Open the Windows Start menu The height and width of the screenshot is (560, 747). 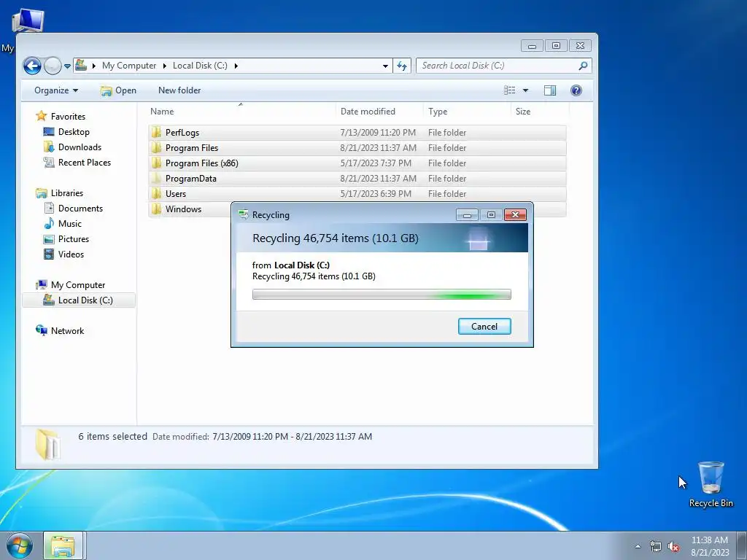coord(20,546)
